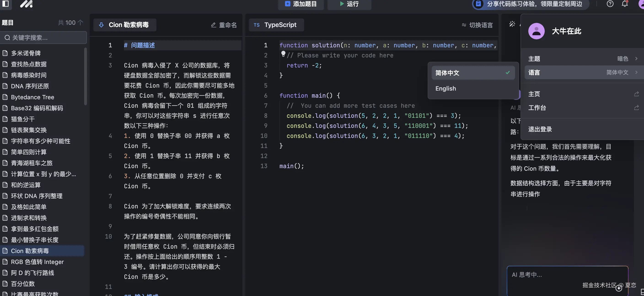
Task: Click the download icon beside Cion 勒索病毒 title
Action: pyautogui.click(x=101, y=25)
